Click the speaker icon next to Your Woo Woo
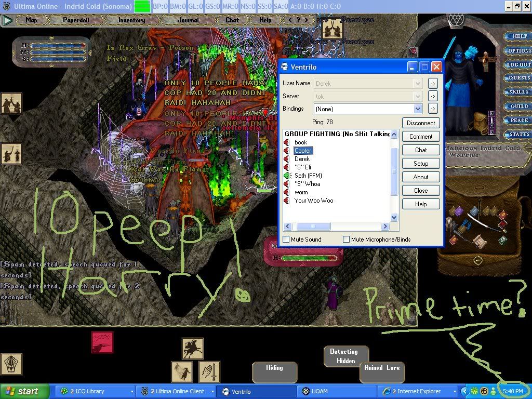532x399 pixels. click(x=287, y=201)
